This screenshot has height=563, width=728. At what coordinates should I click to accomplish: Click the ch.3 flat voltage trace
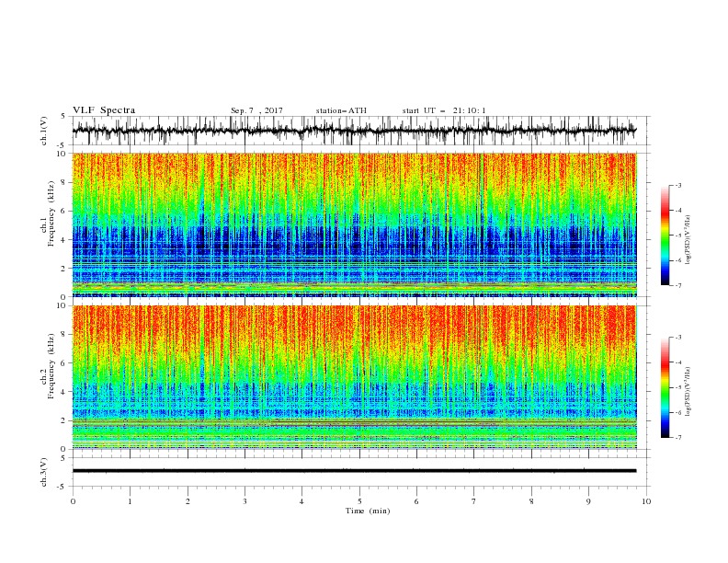[354, 471]
